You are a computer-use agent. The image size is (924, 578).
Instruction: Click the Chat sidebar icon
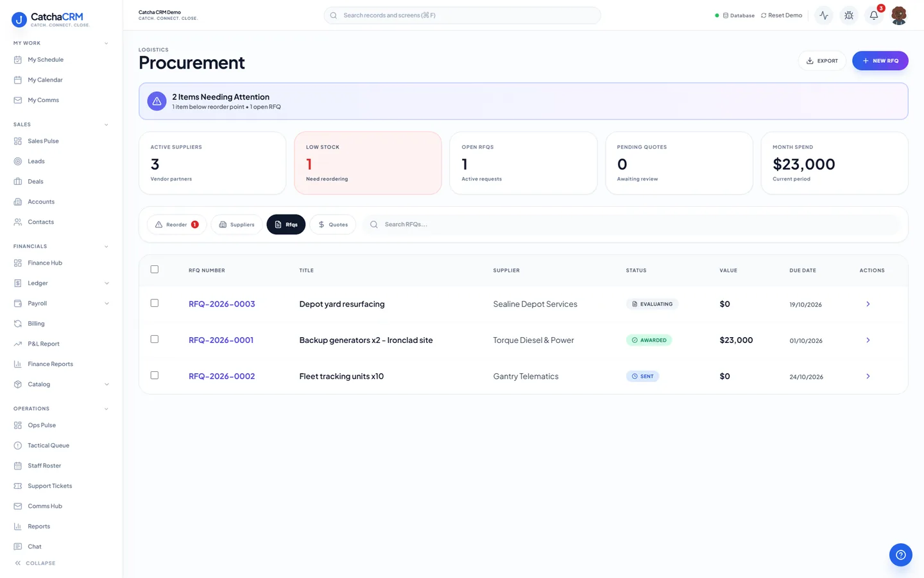click(x=18, y=547)
